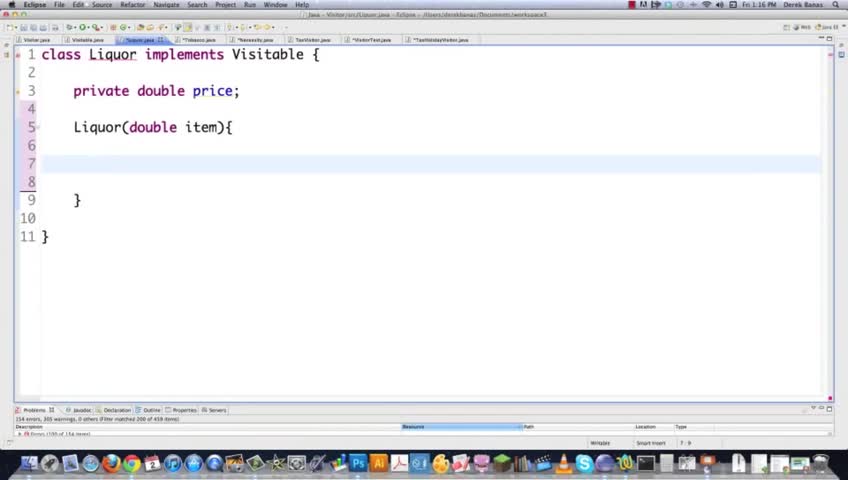This screenshot has width=848, height=480.
Task: Click the 'private double price;' code line
Action: 156,91
